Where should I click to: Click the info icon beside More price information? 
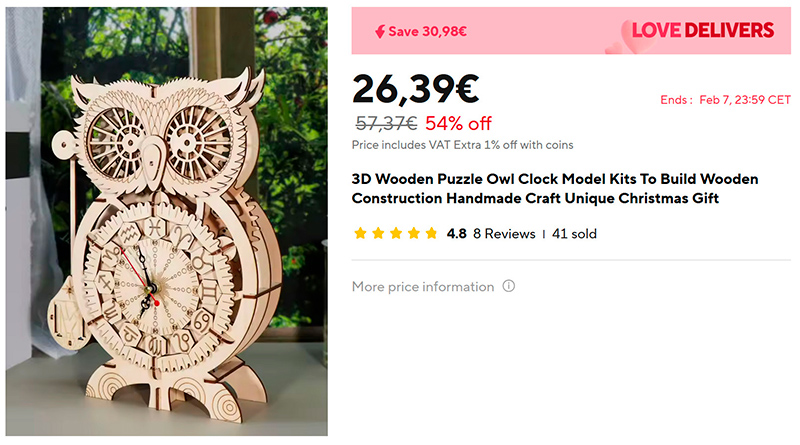(509, 287)
